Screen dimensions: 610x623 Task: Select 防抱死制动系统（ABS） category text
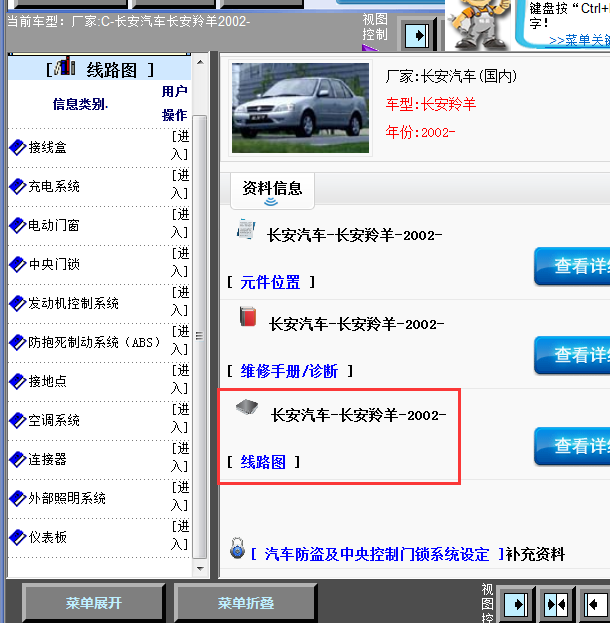tap(94, 342)
